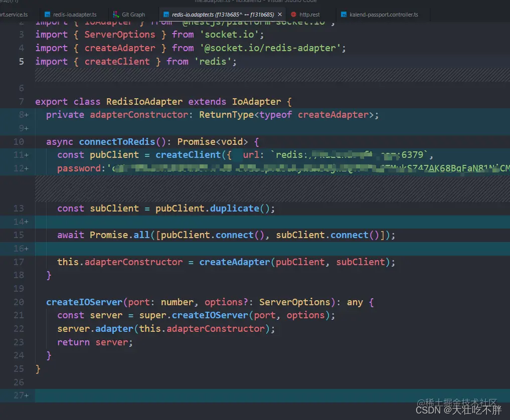510x420 pixels.
Task: Close the redis-io.adapter.ts diff tab
Action: (280, 15)
